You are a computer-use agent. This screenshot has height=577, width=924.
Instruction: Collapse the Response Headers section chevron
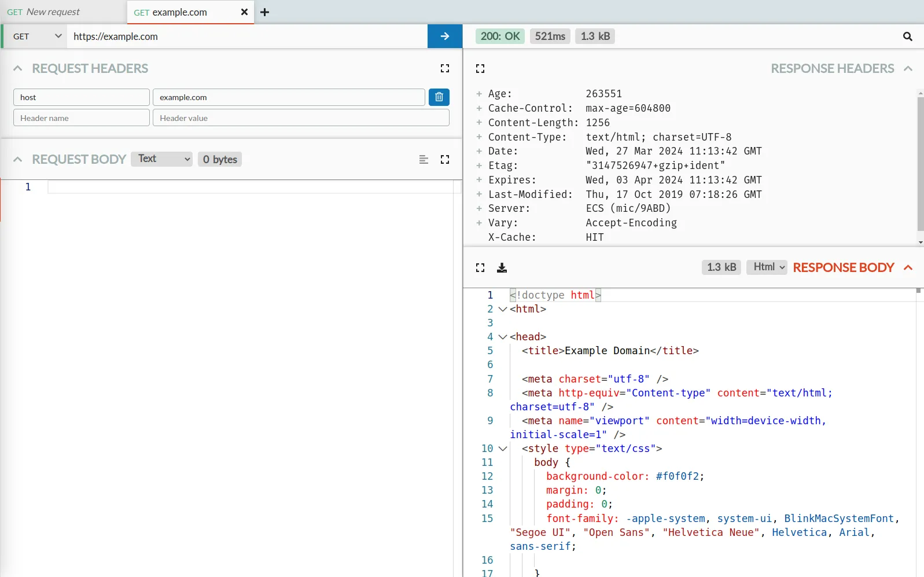pos(908,68)
